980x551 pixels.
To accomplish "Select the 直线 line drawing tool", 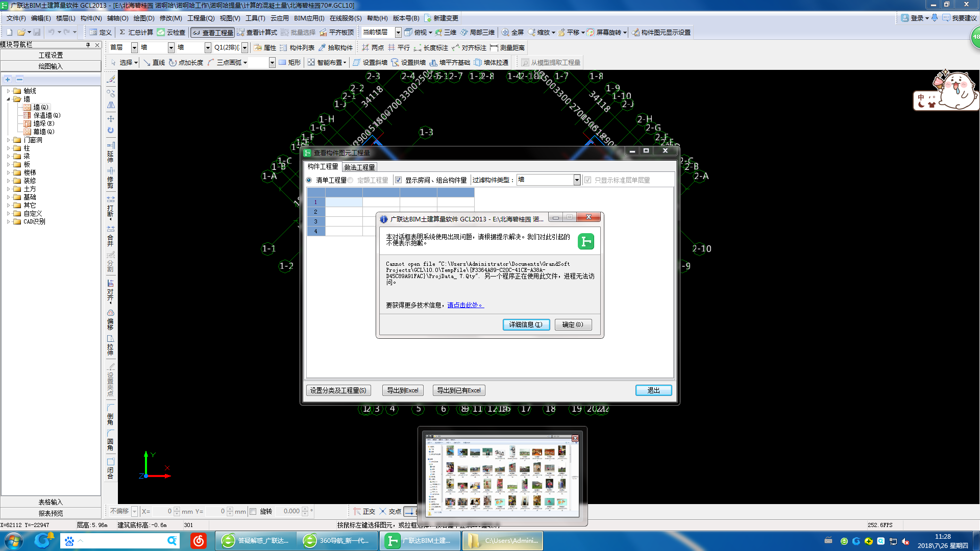I will pos(154,62).
